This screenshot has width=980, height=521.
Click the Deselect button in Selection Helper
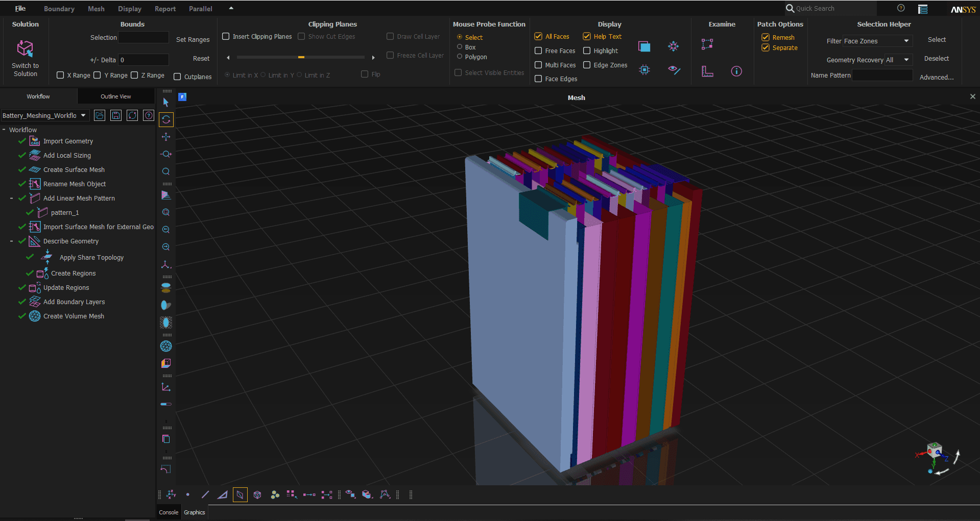point(936,58)
